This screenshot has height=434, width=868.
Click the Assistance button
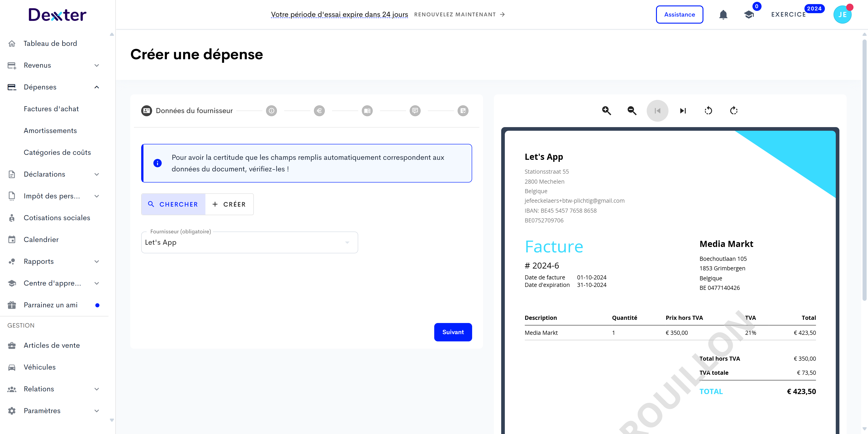[x=679, y=15]
